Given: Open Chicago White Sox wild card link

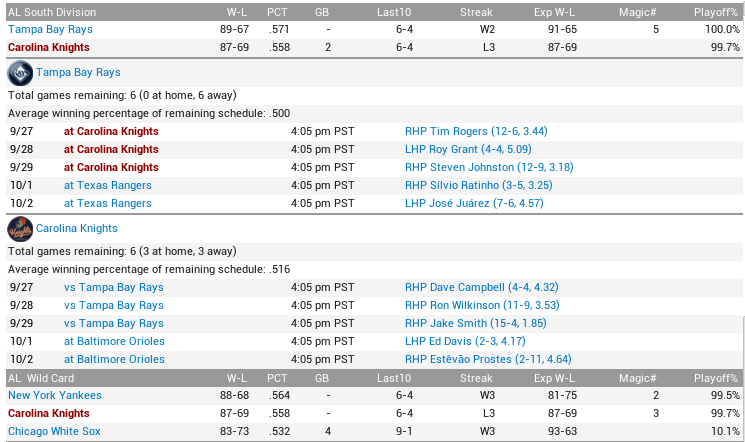Looking at the screenshot, I should pos(54,432).
